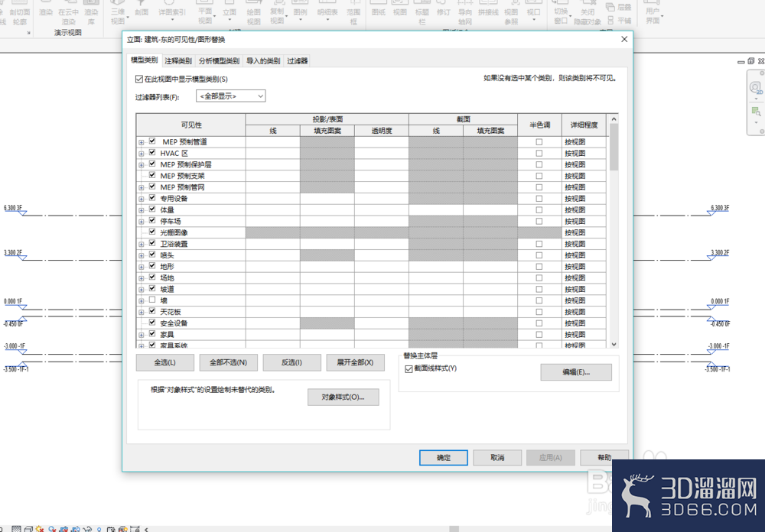
Task: Open the 渲染库 render gallery
Action: click(91, 15)
